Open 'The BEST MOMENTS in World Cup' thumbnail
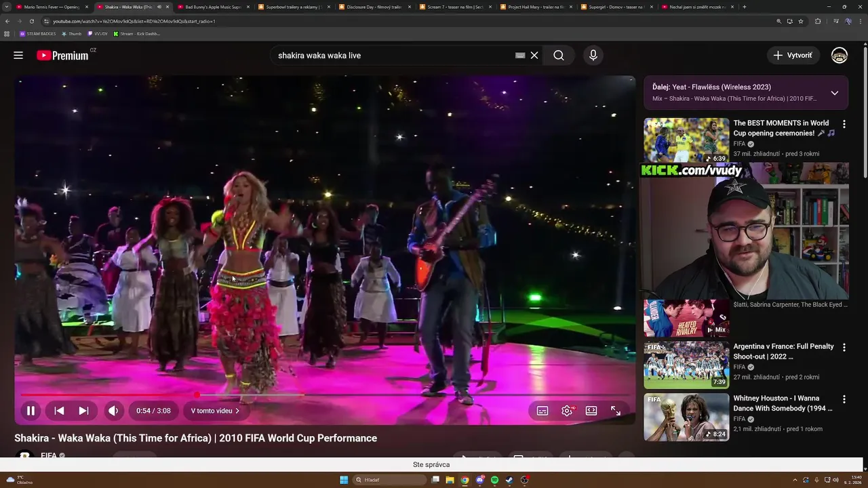The image size is (868, 488). 686,140
